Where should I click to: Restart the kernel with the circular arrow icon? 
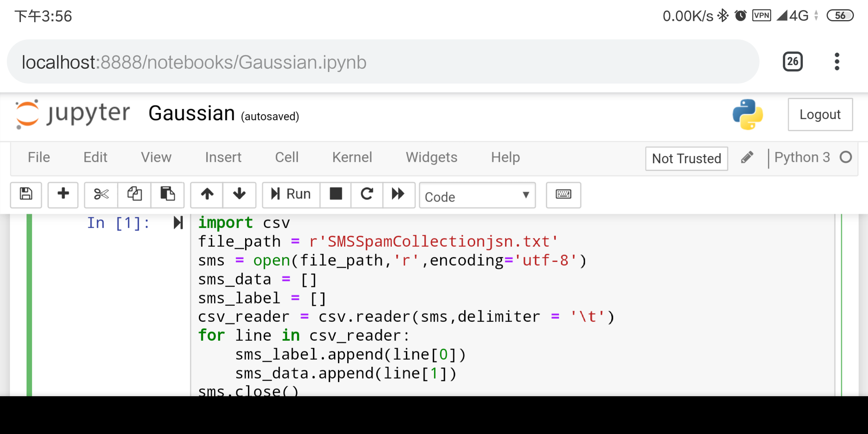coord(367,194)
